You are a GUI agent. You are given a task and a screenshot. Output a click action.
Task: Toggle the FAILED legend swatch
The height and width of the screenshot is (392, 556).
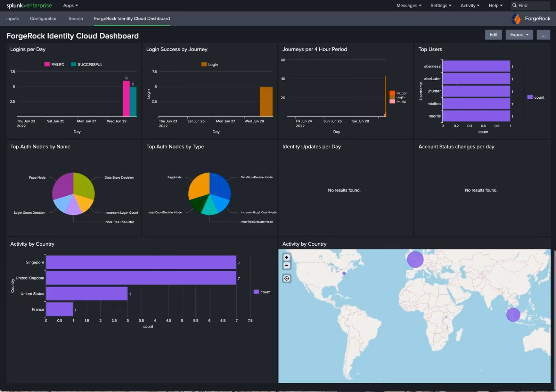(47, 64)
